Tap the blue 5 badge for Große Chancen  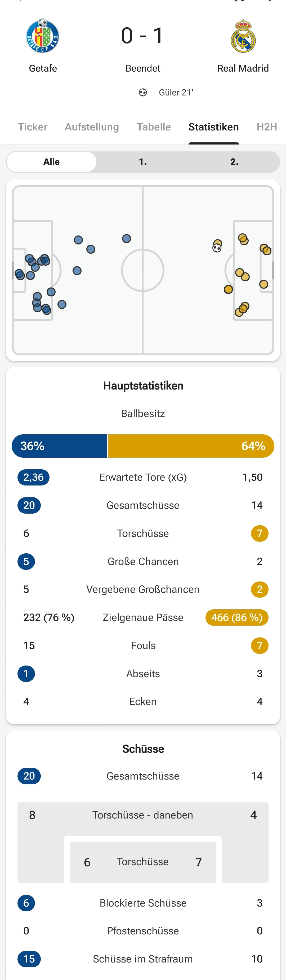(x=26, y=561)
